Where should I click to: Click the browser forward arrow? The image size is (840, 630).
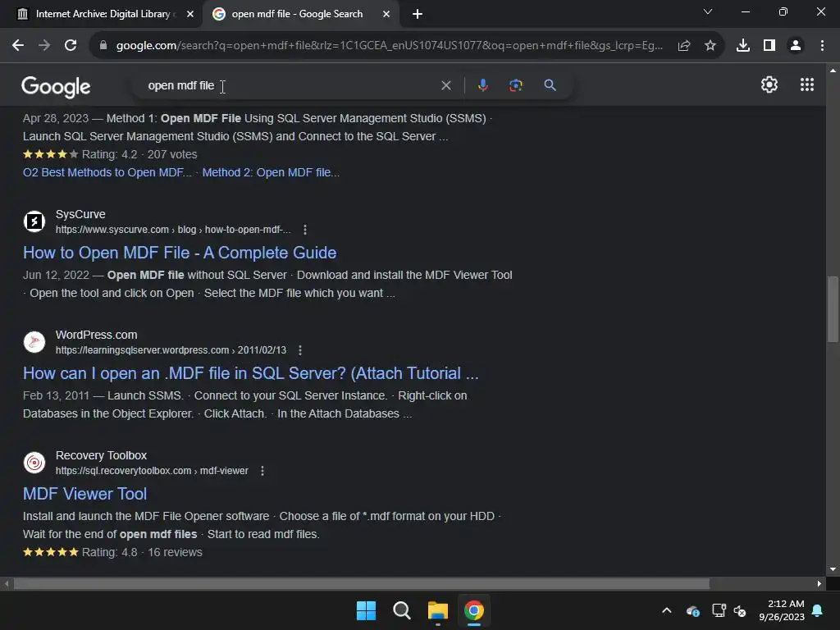point(44,46)
